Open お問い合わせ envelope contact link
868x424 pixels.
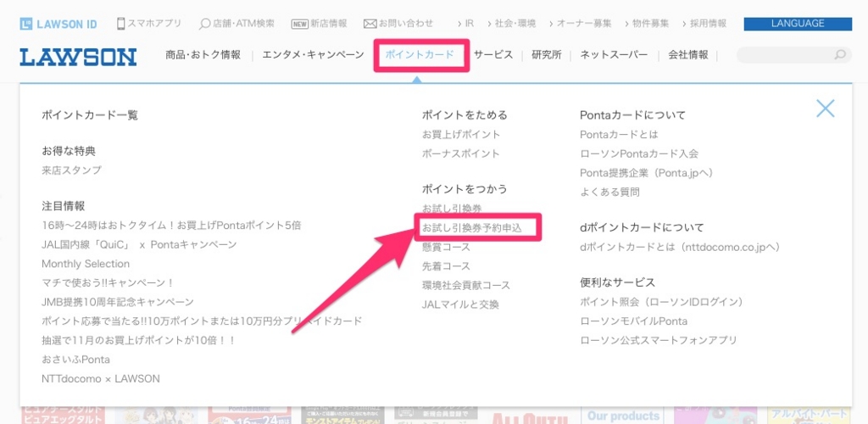pyautogui.click(x=398, y=24)
